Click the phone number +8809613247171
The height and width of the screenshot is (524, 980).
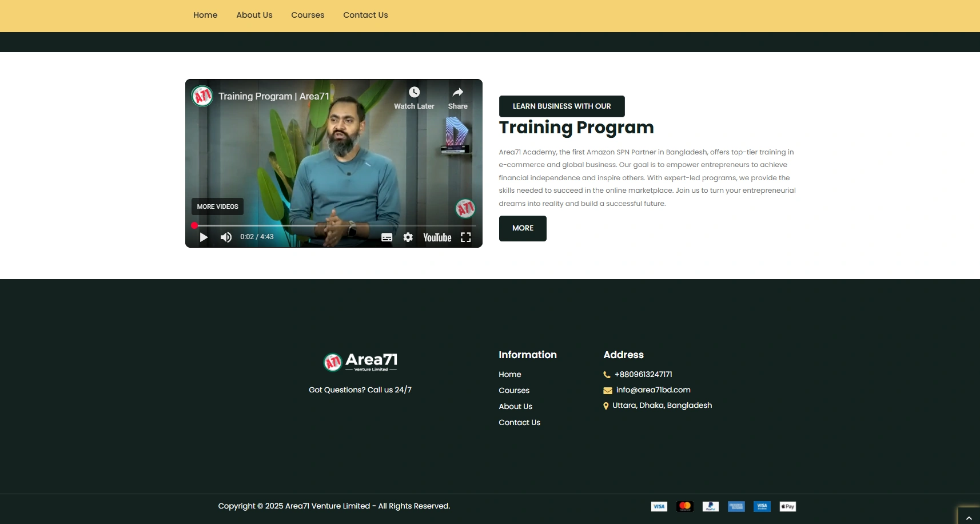pyautogui.click(x=643, y=375)
